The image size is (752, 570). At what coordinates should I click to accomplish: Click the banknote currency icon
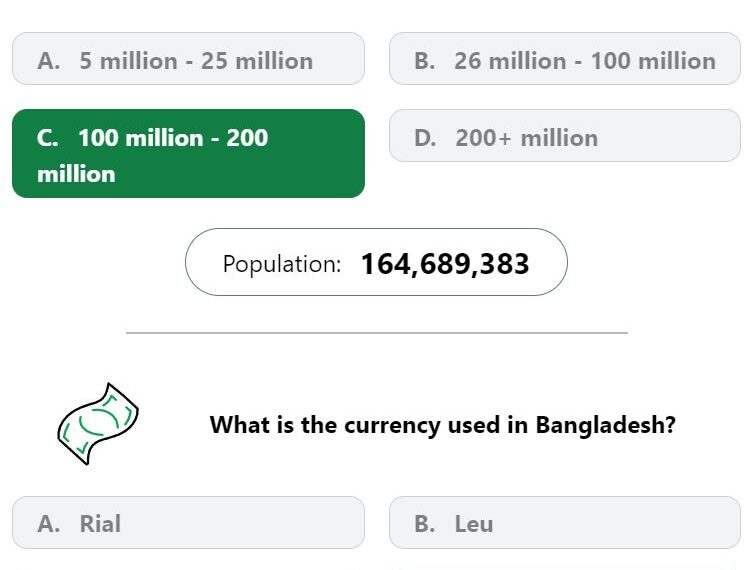coord(98,424)
